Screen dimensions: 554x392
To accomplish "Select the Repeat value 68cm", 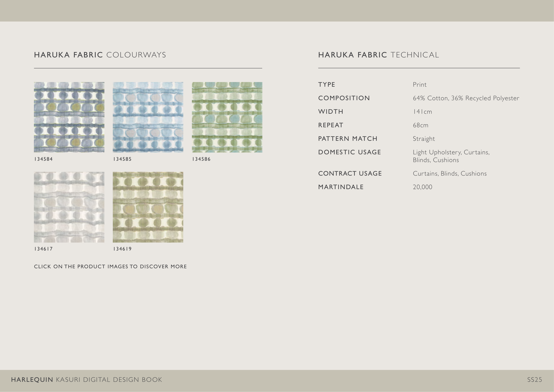I will pyautogui.click(x=421, y=125).
